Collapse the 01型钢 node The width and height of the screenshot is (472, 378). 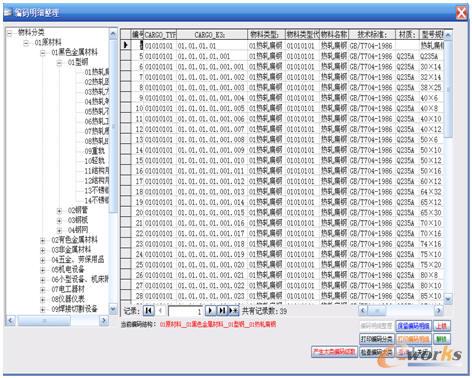coord(59,63)
